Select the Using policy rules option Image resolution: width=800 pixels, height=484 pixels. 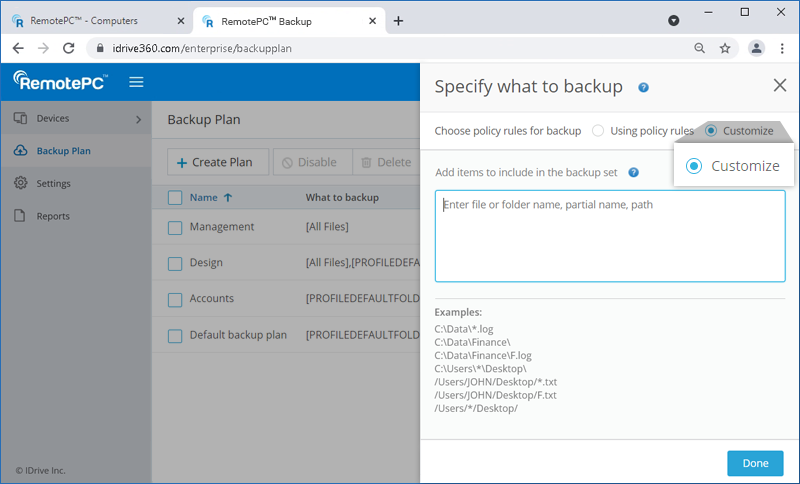pyautogui.click(x=598, y=131)
